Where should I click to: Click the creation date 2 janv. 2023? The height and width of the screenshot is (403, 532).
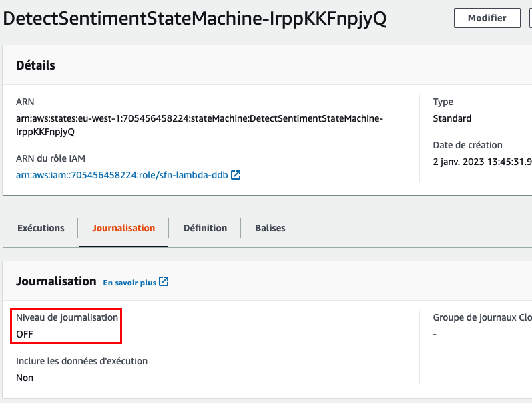[482, 162]
